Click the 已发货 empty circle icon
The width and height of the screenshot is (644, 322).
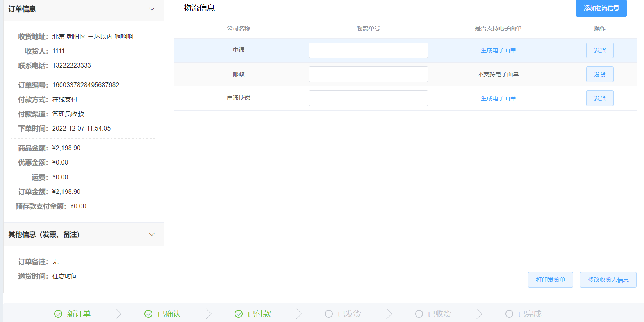coord(329,314)
